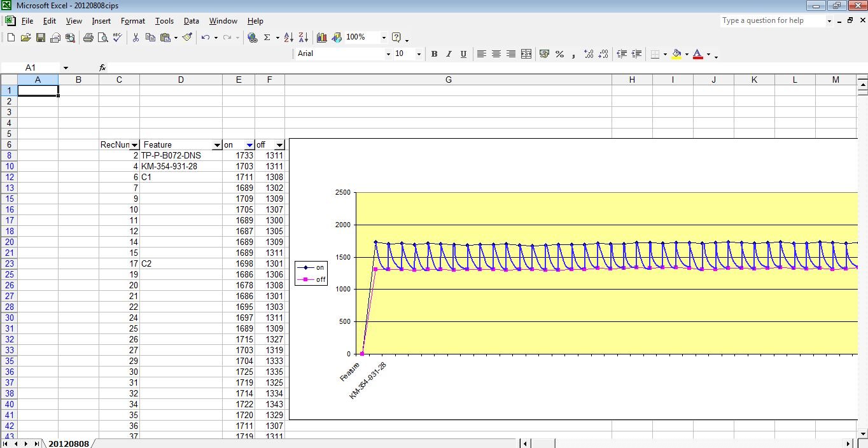
Task: Open the zoom 100% dropdown
Action: (x=384, y=38)
